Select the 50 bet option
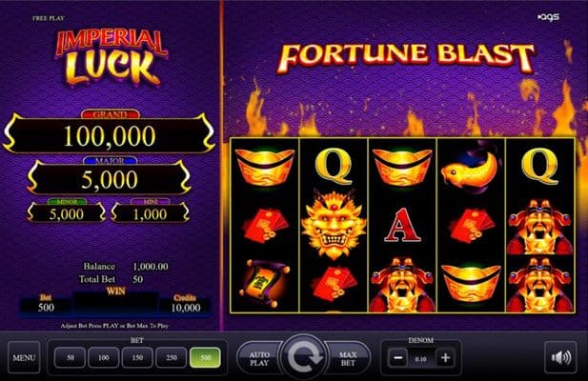The image size is (588, 381). click(x=71, y=357)
